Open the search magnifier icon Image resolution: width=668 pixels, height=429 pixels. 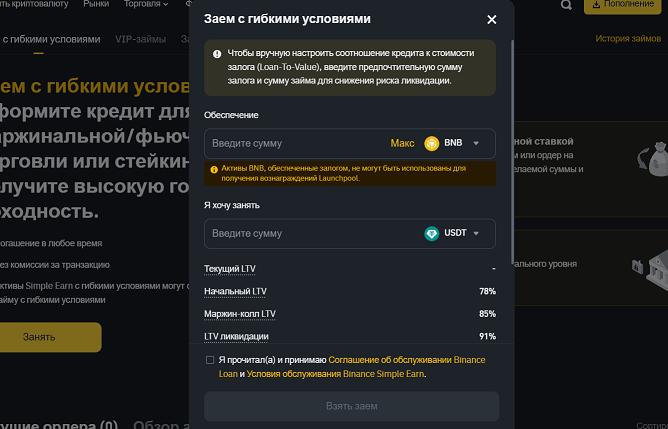566,5
